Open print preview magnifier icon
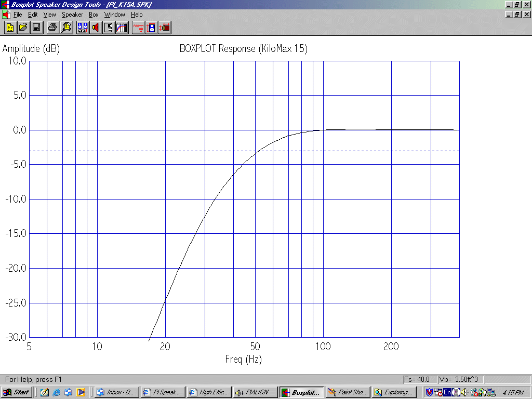The height and width of the screenshot is (399, 532). [66, 28]
